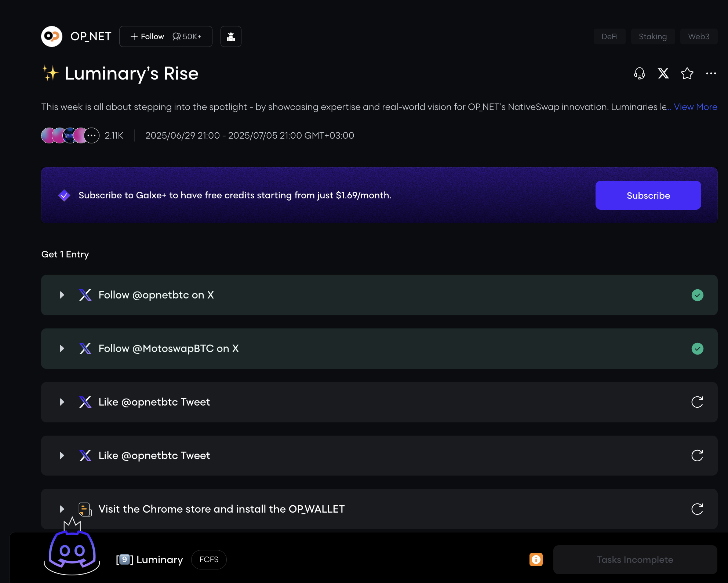
Task: Click the OP_NET logo avatar
Action: coord(52,36)
